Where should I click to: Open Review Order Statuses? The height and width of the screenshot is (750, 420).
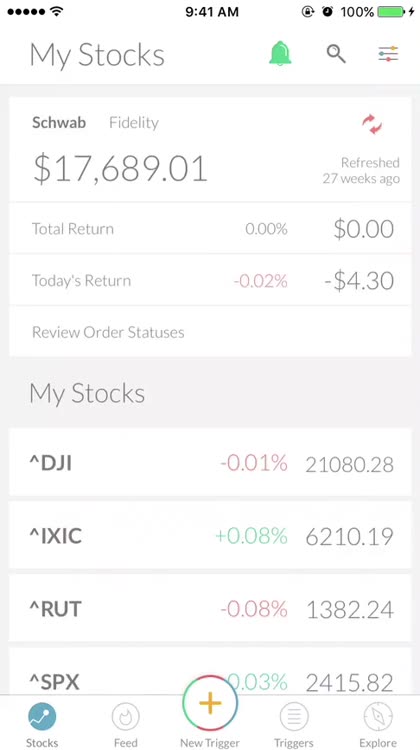[210, 332]
